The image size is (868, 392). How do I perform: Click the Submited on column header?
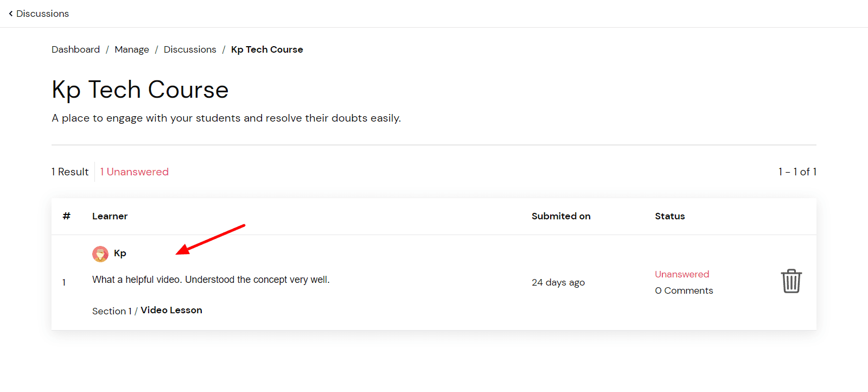pos(561,216)
